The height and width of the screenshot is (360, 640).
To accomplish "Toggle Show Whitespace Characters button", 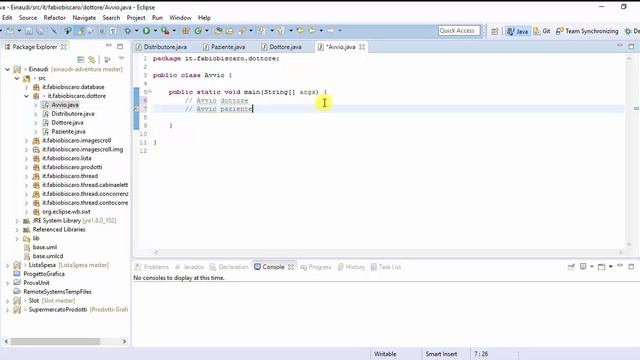I will pos(113,31).
